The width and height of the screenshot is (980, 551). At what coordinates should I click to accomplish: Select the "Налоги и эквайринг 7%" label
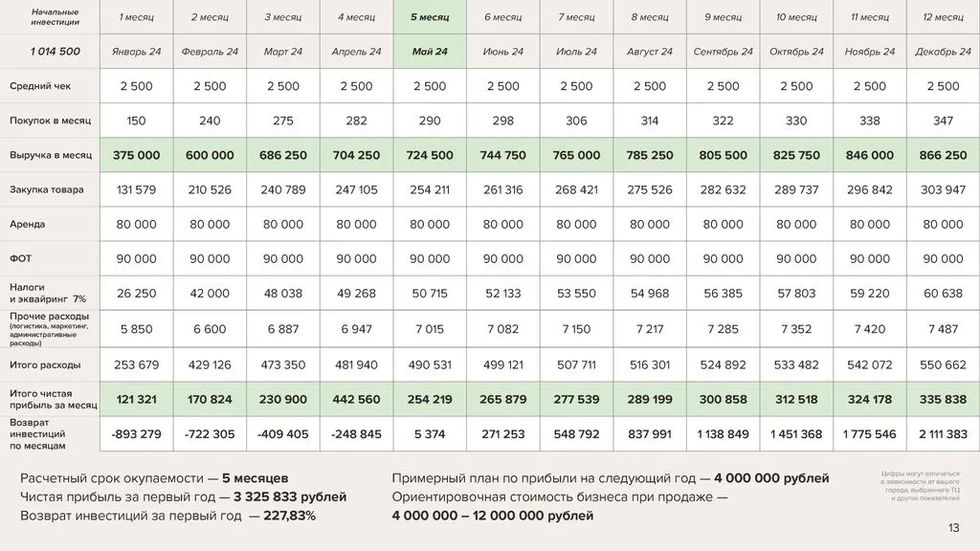48,293
